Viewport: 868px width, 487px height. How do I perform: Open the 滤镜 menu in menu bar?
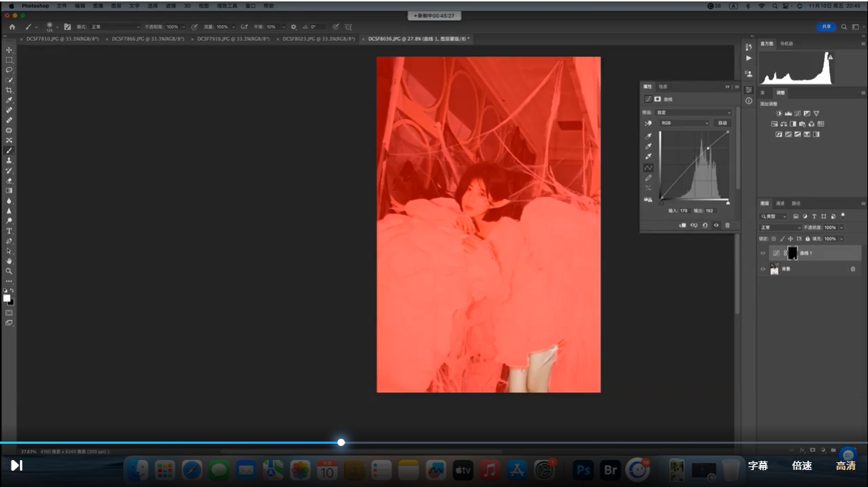171,6
